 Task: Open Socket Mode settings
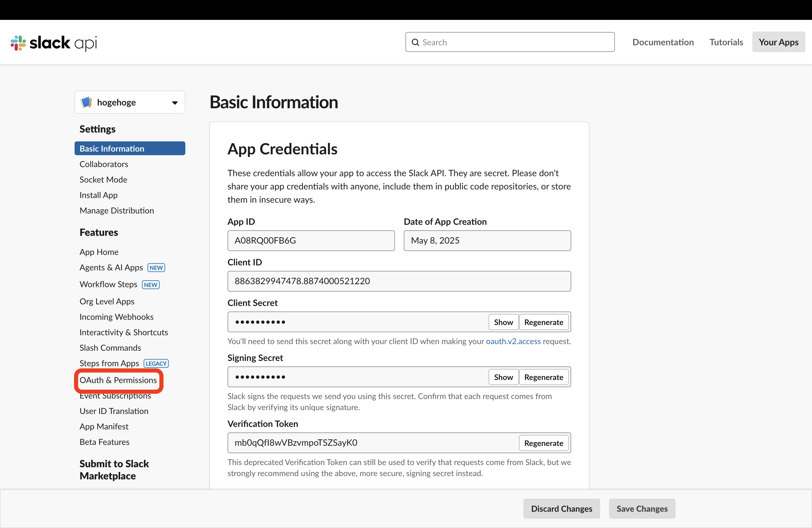(x=103, y=179)
